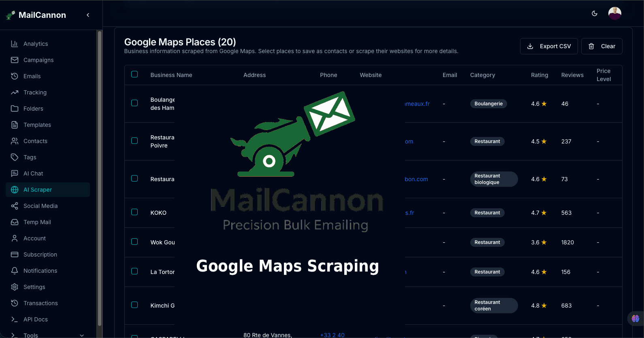Image resolution: width=644 pixels, height=338 pixels.
Task: Click the 563 reviews value
Action: point(566,213)
